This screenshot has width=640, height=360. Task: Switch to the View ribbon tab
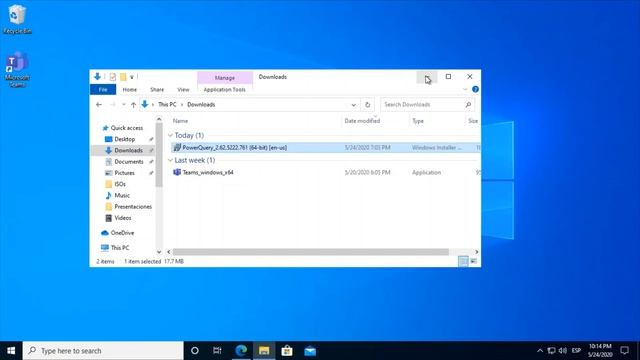[183, 89]
